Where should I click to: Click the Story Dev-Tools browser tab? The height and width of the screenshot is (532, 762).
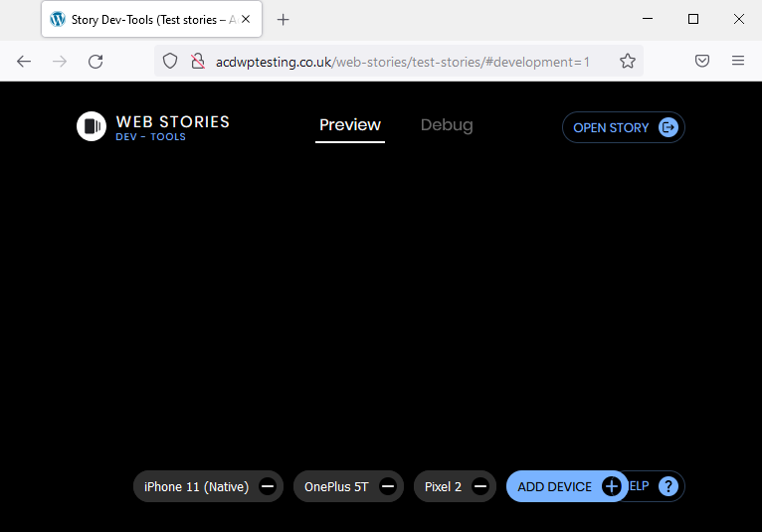pyautogui.click(x=151, y=19)
